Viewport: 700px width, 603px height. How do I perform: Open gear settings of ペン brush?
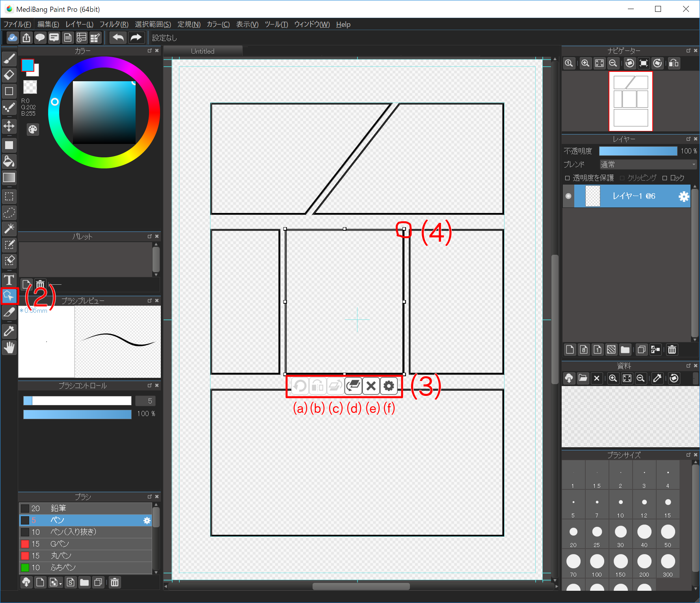click(147, 521)
